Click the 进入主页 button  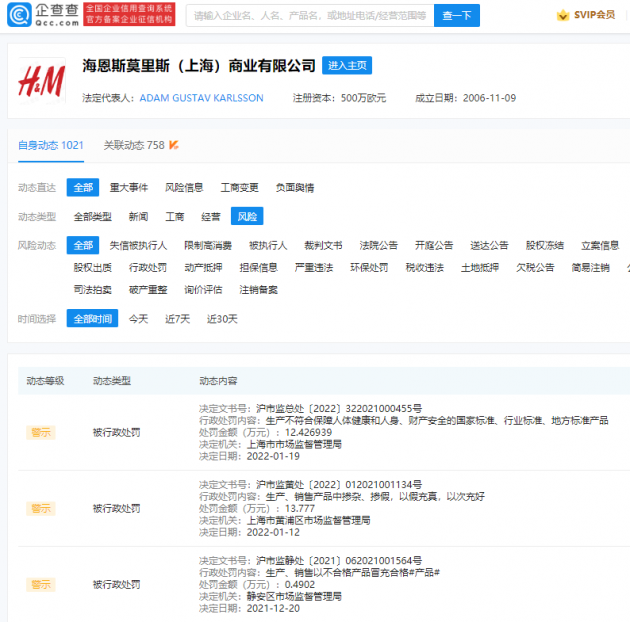(x=347, y=65)
